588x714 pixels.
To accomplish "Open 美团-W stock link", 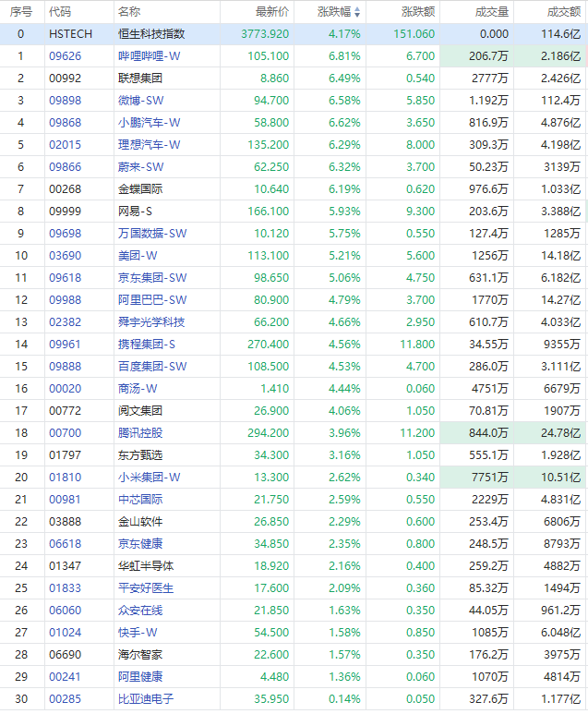I will point(138,256).
